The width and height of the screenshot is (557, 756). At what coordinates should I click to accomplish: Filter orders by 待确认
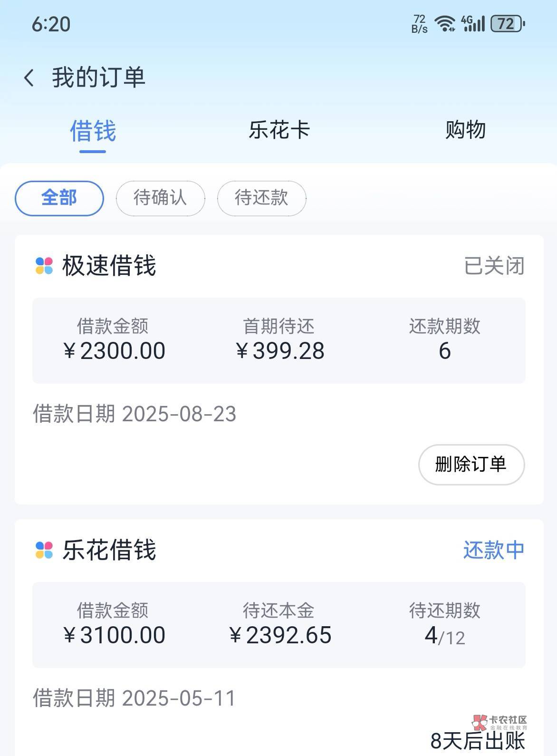pos(160,198)
